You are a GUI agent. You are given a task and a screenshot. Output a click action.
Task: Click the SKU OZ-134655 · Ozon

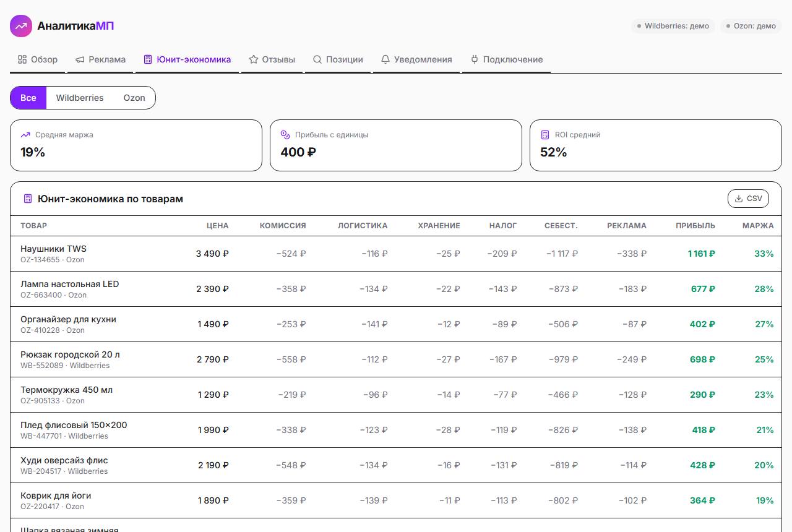[53, 260]
